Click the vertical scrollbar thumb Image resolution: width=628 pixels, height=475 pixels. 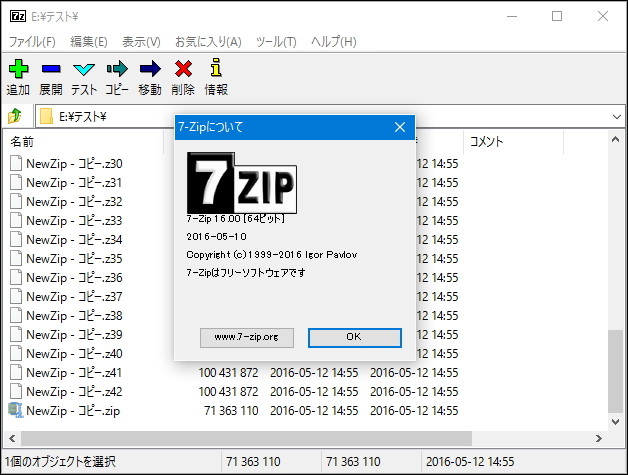616,371
